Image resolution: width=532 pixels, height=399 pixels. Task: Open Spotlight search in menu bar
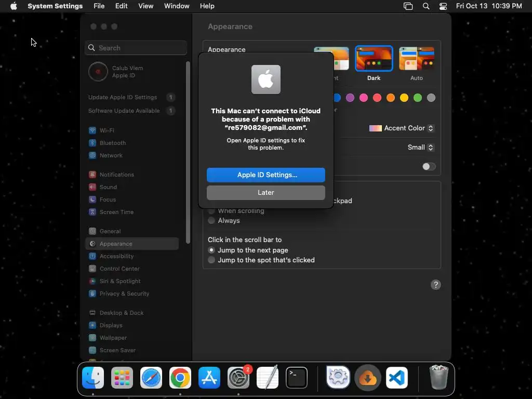[426, 6]
